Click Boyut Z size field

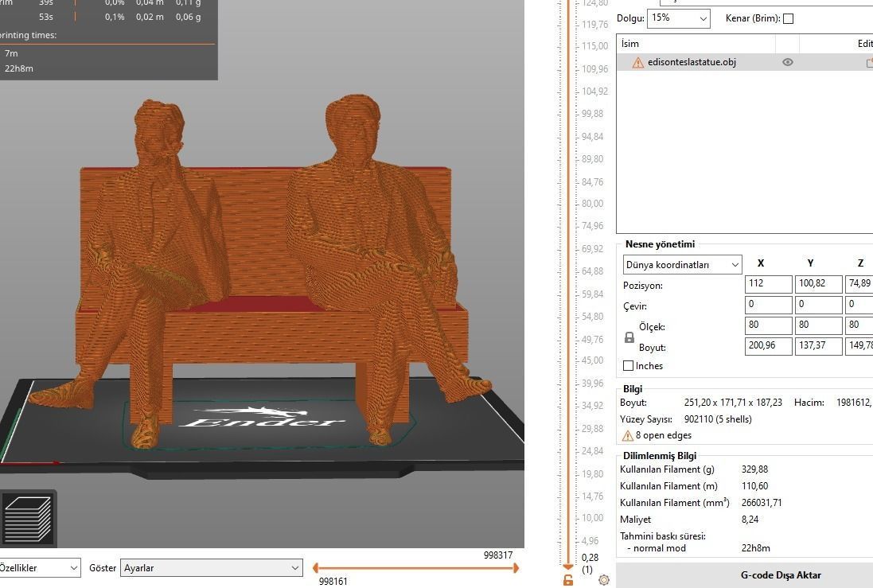click(x=859, y=346)
